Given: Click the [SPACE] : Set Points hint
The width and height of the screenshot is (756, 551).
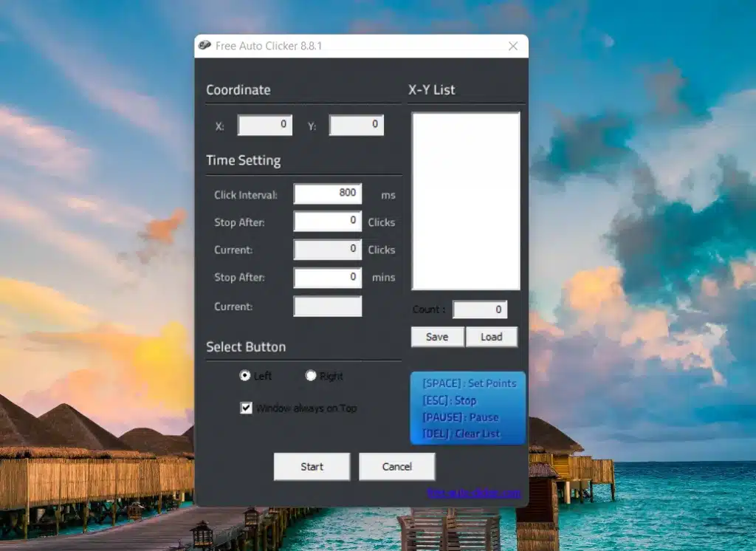Looking at the screenshot, I should point(469,383).
